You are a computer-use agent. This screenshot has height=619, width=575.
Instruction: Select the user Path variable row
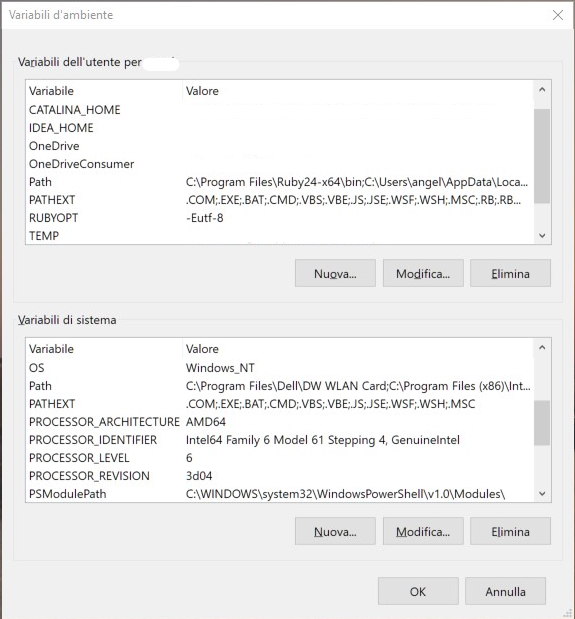279,182
